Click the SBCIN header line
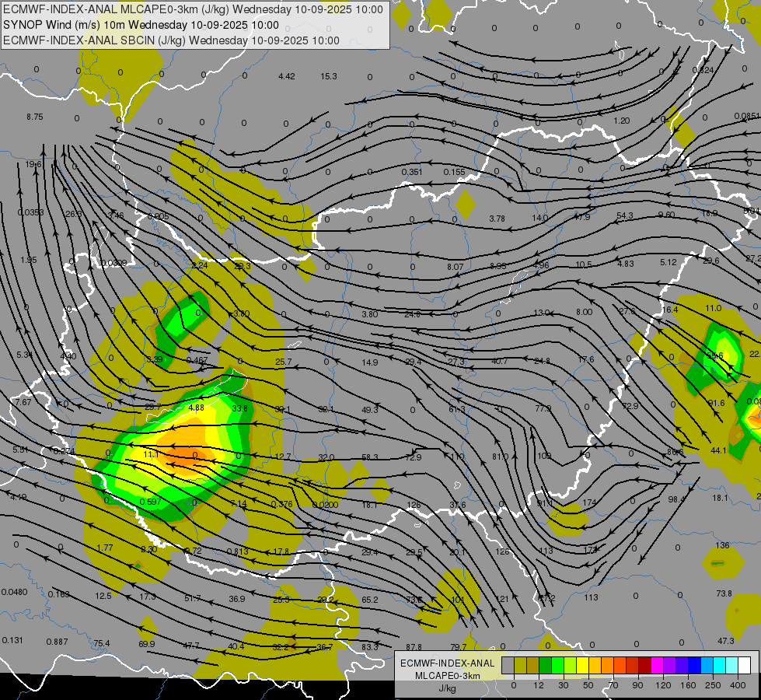 coord(171,40)
